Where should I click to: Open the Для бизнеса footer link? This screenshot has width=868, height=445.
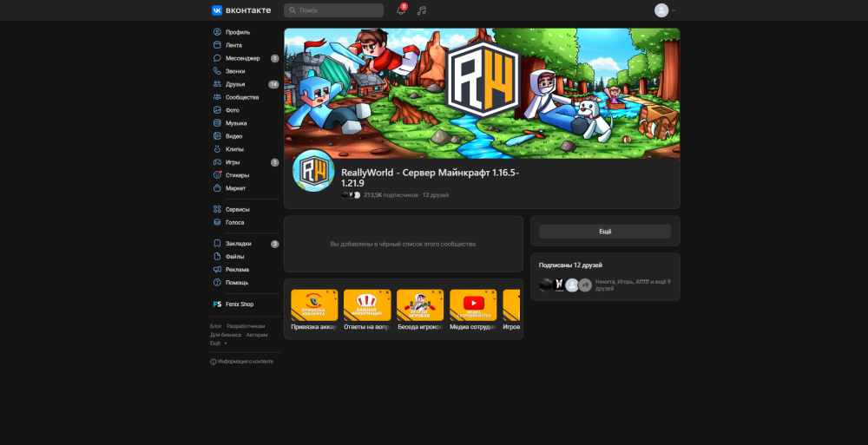click(x=226, y=335)
